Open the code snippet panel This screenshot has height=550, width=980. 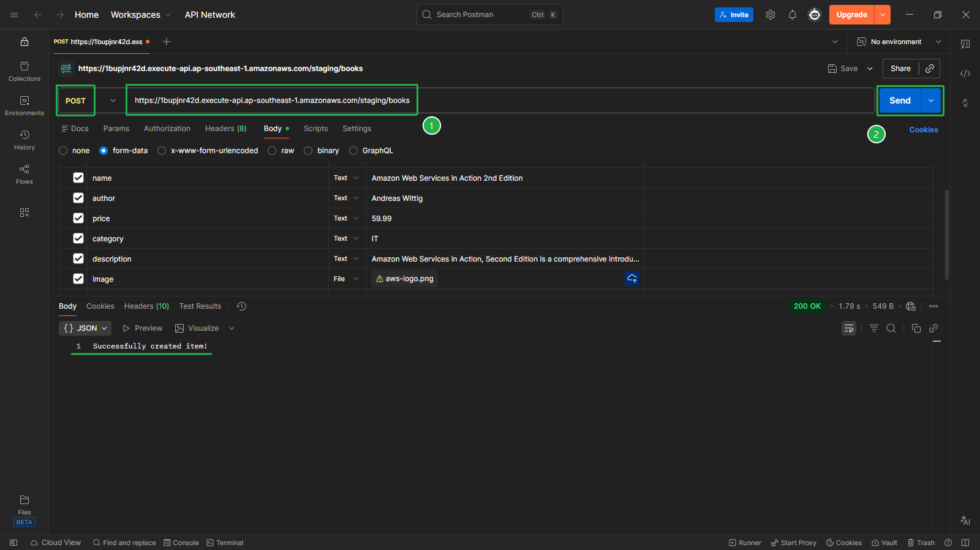point(965,73)
